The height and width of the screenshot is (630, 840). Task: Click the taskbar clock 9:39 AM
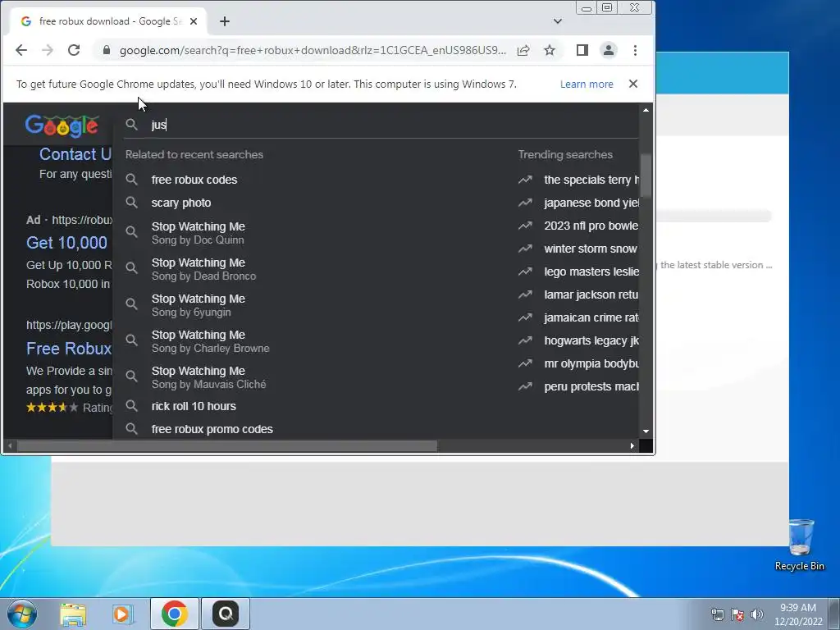tap(798, 614)
